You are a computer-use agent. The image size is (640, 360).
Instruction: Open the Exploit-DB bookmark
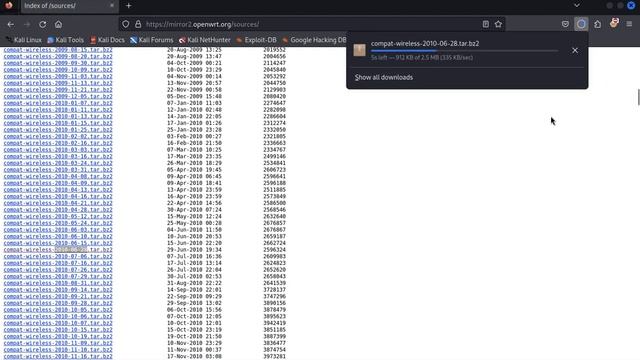pyautogui.click(x=256, y=40)
